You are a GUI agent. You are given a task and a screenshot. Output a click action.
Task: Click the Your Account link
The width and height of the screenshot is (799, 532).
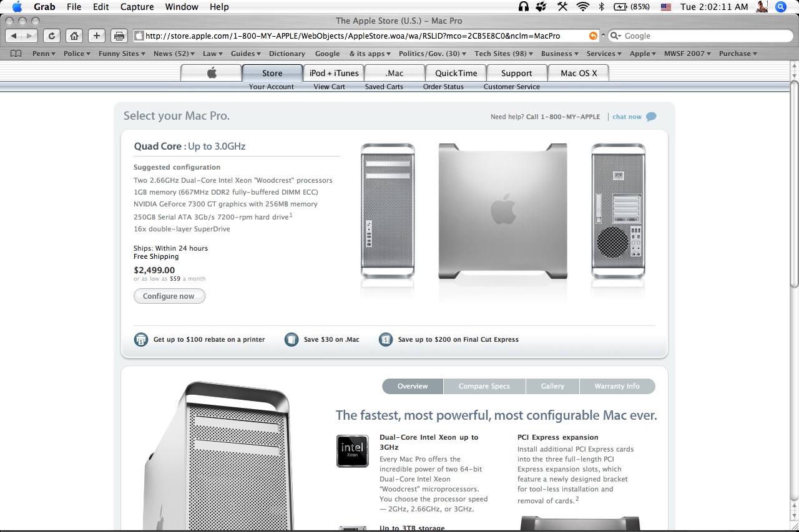pyautogui.click(x=272, y=87)
